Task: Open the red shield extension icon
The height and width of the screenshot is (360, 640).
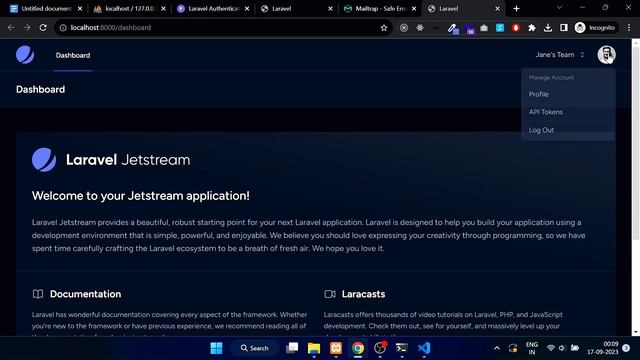Action: coord(516,28)
